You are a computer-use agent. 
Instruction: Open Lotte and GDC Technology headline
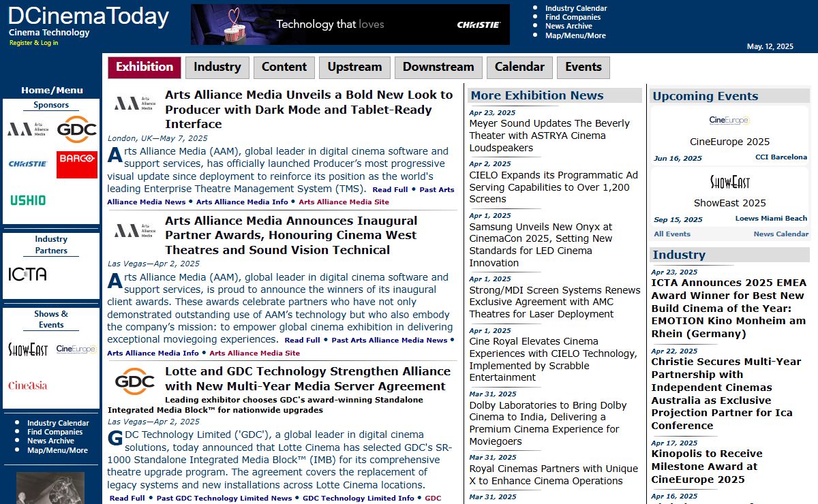pos(307,379)
